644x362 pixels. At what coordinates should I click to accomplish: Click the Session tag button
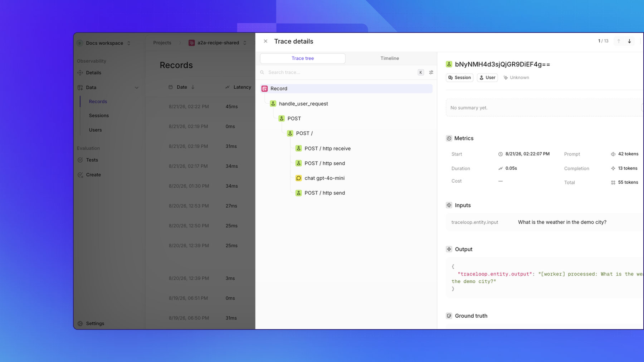(x=459, y=78)
